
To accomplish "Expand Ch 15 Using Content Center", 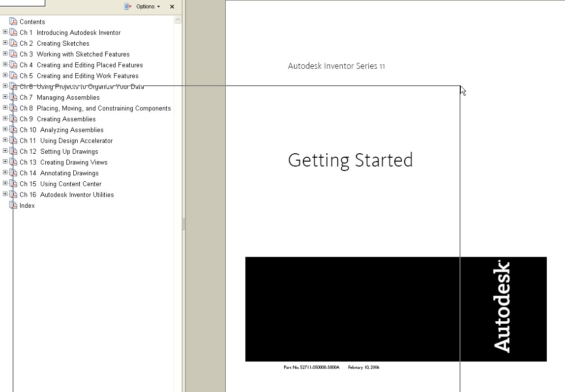I will 5,183.
